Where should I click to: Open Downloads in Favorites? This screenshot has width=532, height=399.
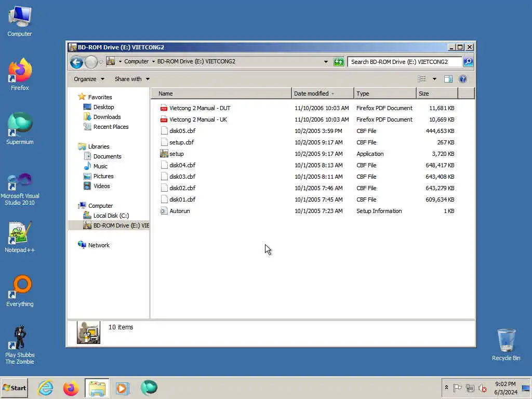click(107, 117)
